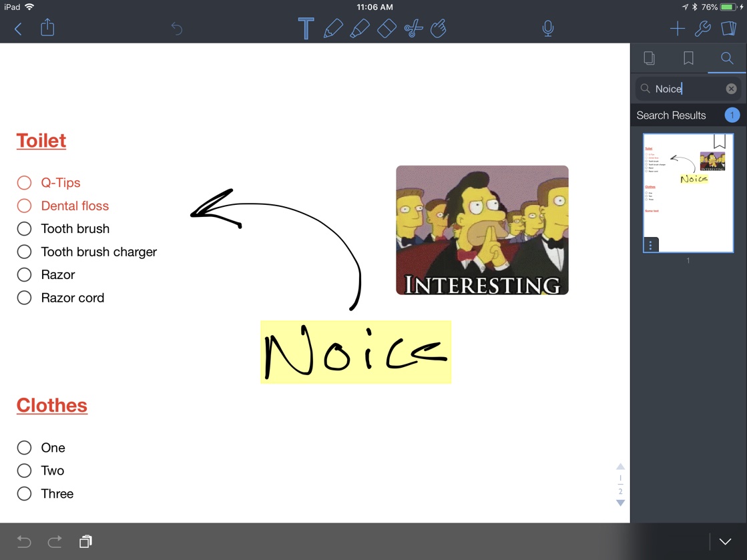Check the Dental floss checkbox
Screen dimensions: 747x560
click(24, 206)
